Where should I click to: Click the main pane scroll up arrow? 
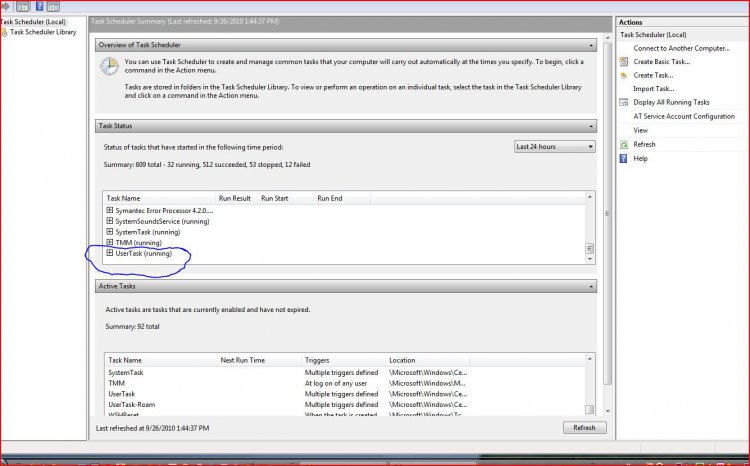pos(607,37)
